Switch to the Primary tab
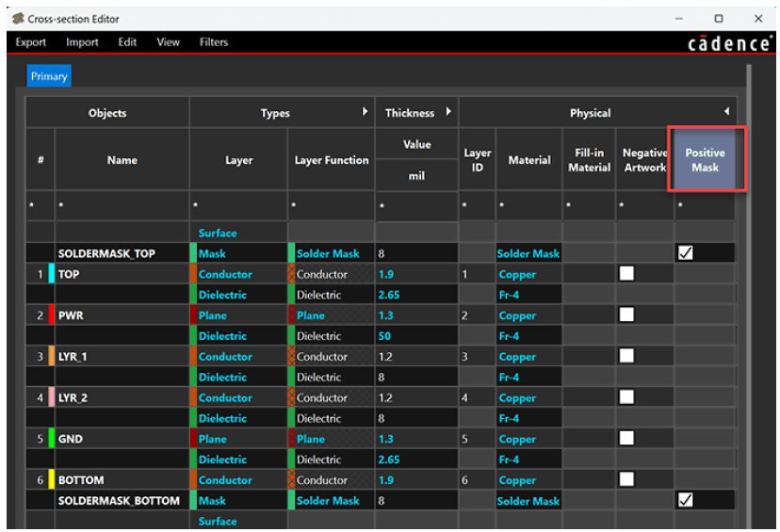The image size is (780, 532). coord(49,76)
